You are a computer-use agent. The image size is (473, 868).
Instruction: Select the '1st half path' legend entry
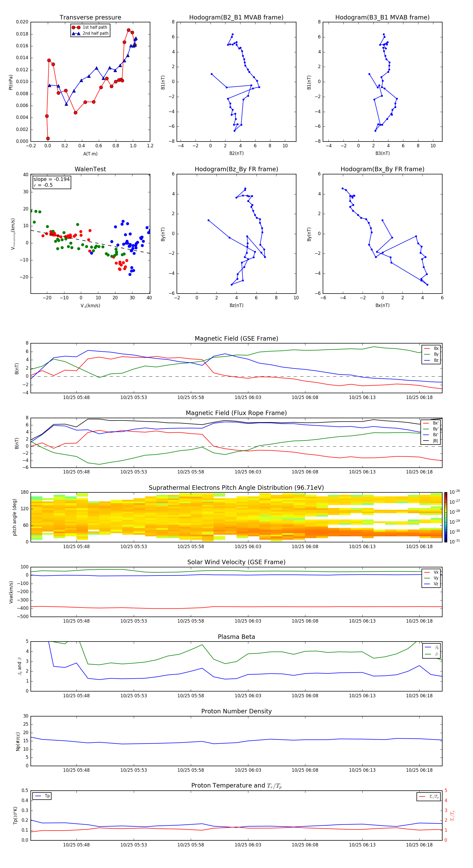[90, 27]
